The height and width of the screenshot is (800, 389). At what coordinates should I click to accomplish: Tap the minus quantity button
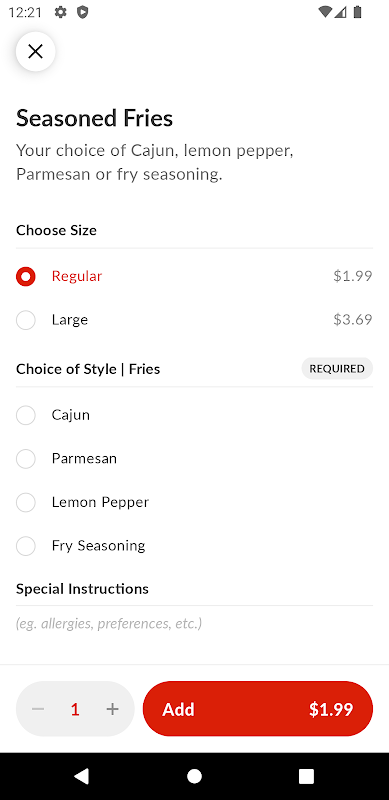coord(38,709)
